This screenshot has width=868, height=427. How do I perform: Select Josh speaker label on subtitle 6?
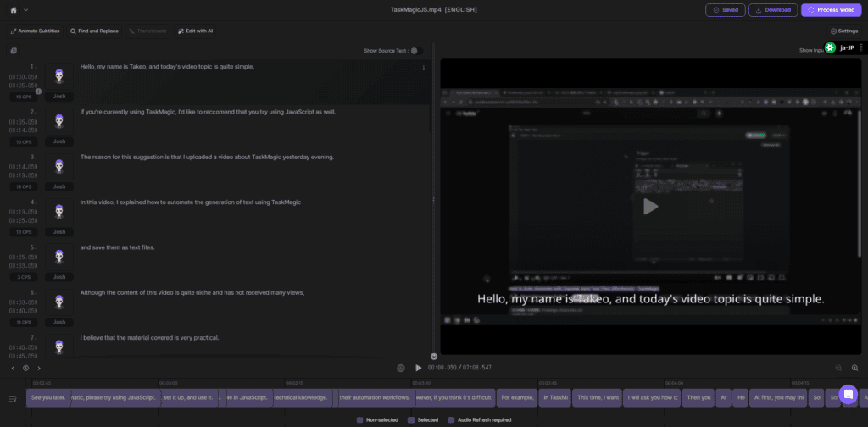click(x=59, y=322)
